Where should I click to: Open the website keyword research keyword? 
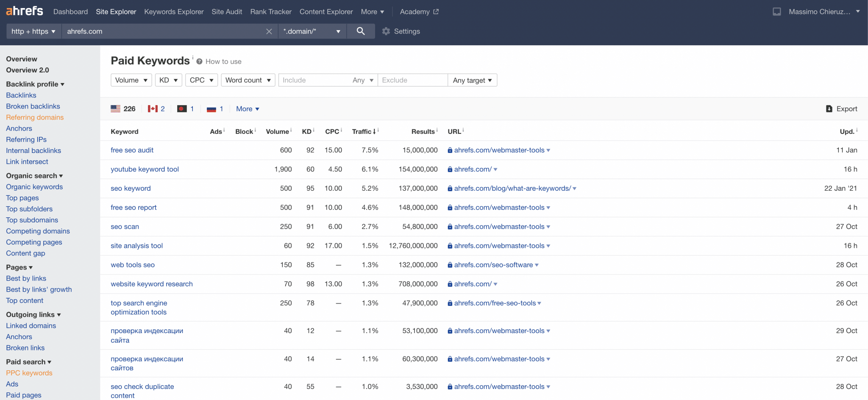point(152,284)
